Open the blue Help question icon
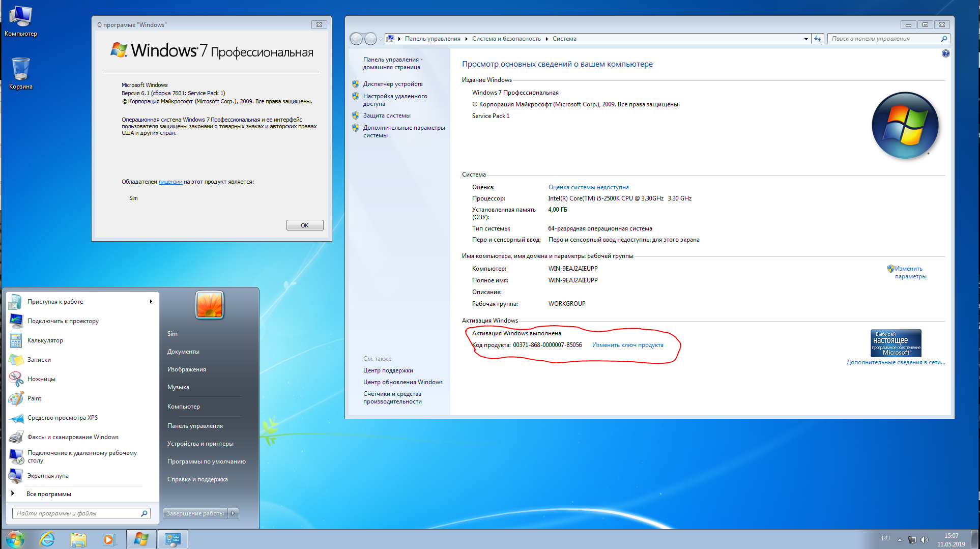Image resolution: width=980 pixels, height=549 pixels. tap(945, 53)
